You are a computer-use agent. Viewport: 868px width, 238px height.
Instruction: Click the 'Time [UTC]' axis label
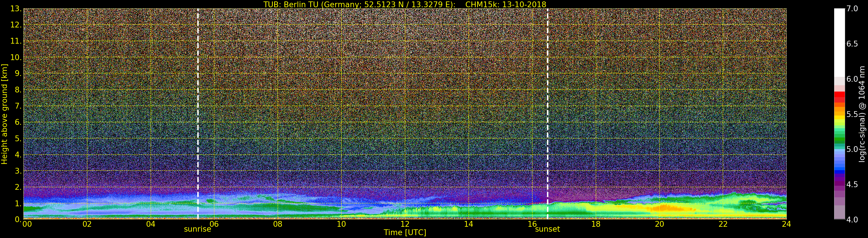point(405,233)
